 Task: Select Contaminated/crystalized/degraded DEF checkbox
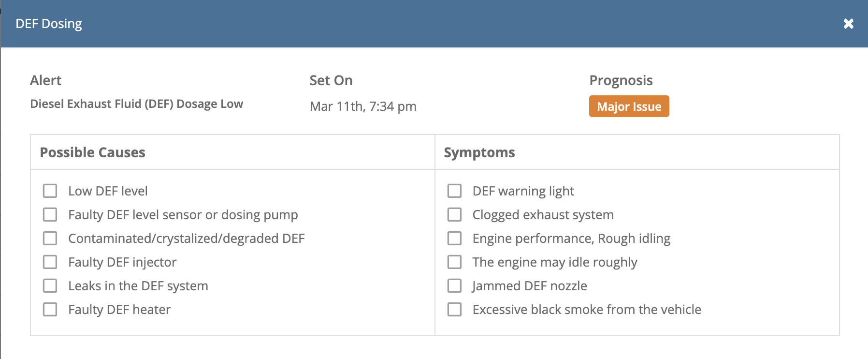pos(50,238)
